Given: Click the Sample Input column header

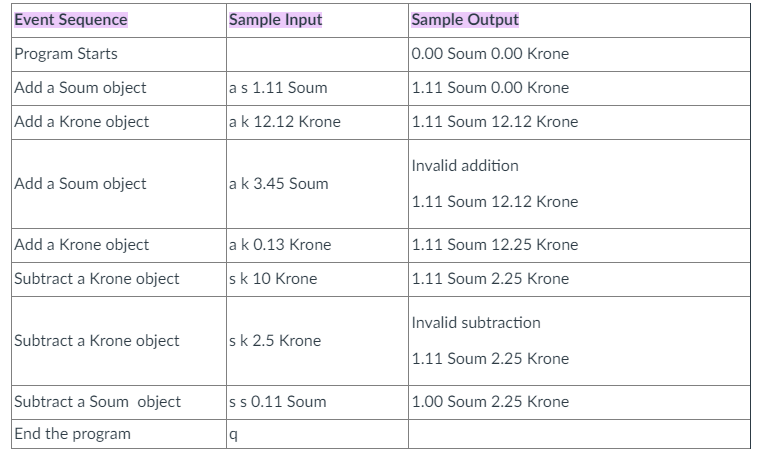Looking at the screenshot, I should pos(275,19).
